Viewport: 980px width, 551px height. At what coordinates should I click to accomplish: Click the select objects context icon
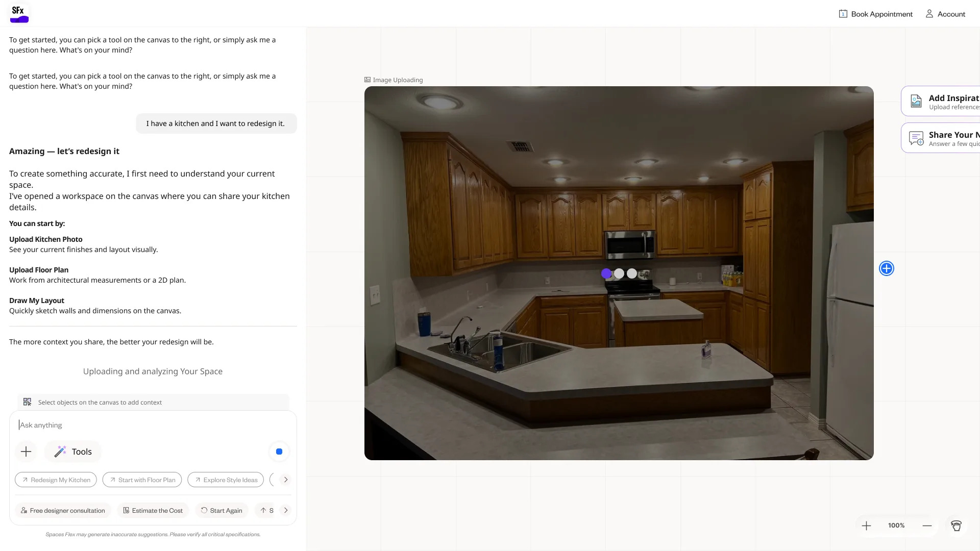click(x=28, y=402)
